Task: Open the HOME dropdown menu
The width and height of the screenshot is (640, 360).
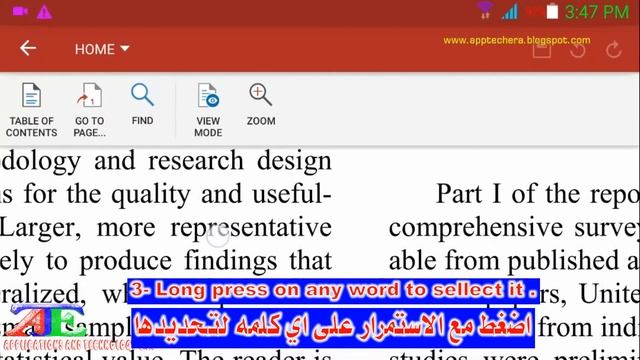Action: (x=102, y=49)
